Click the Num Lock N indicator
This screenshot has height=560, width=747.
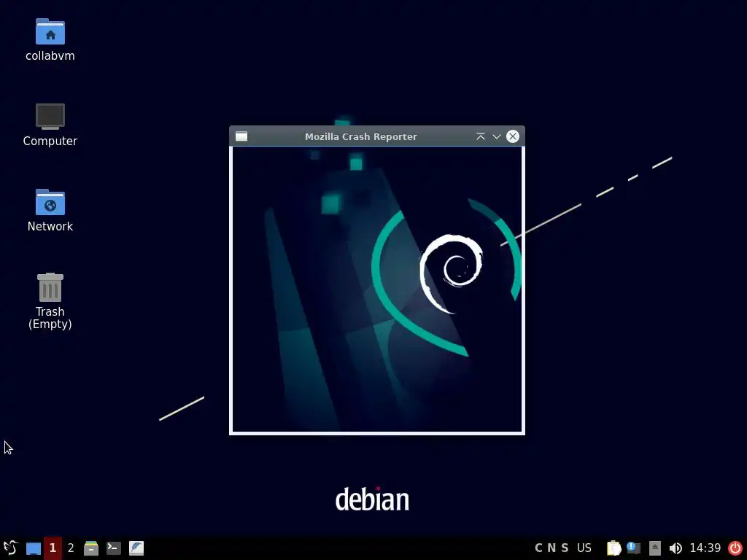coord(551,548)
